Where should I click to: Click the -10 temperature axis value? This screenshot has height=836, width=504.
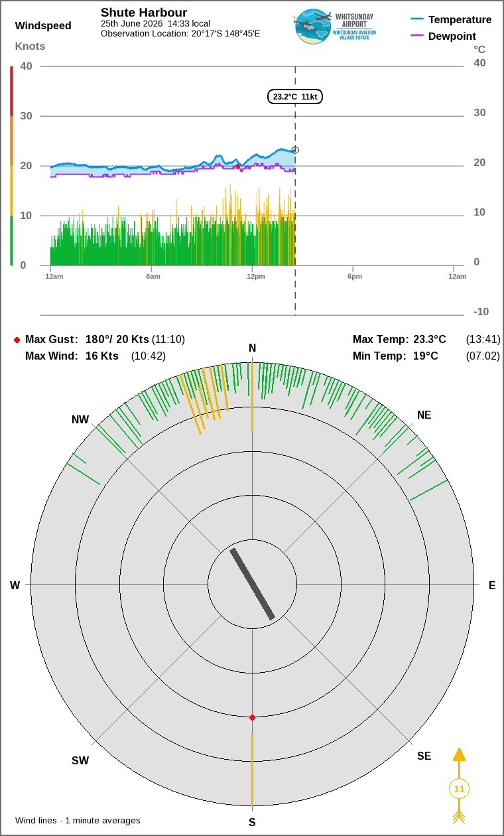(481, 312)
